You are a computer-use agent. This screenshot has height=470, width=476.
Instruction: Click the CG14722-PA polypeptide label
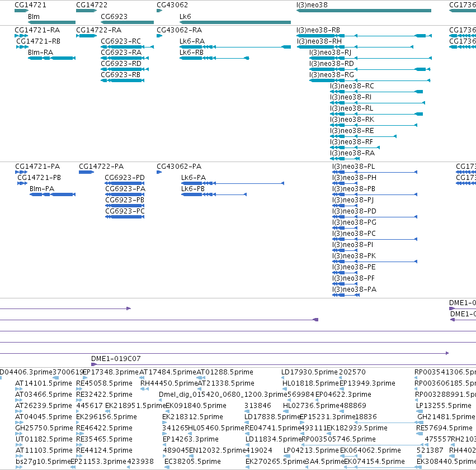[x=101, y=167]
